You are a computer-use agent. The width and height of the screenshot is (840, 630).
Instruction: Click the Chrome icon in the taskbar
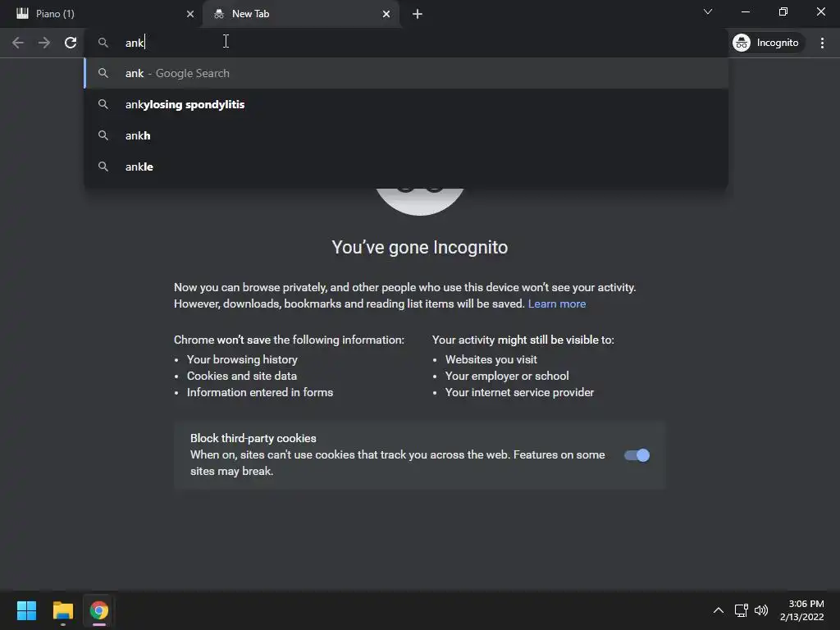tap(98, 610)
